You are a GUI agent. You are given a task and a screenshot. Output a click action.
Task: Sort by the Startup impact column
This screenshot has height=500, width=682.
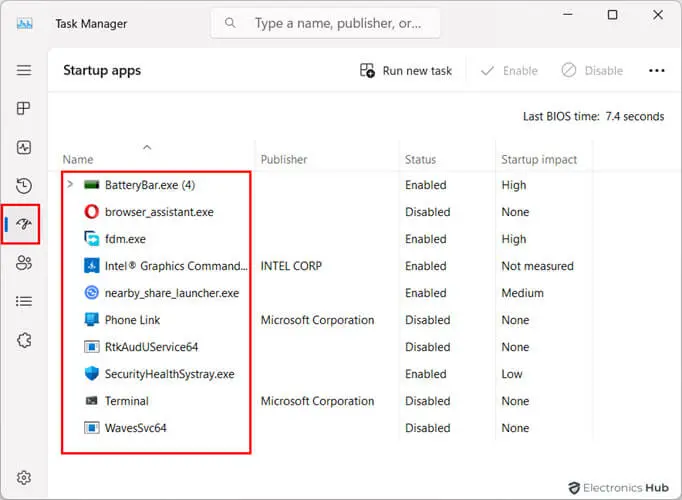coord(539,159)
